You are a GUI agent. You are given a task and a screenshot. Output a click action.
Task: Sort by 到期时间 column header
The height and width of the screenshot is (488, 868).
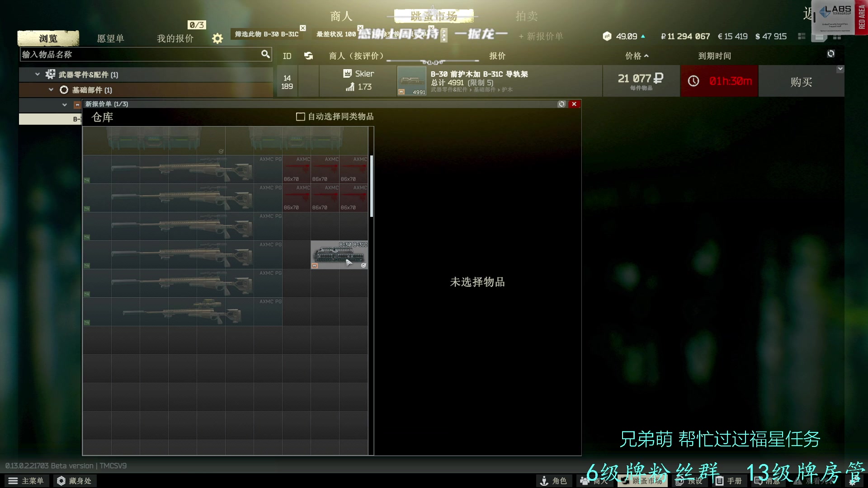tap(714, 56)
